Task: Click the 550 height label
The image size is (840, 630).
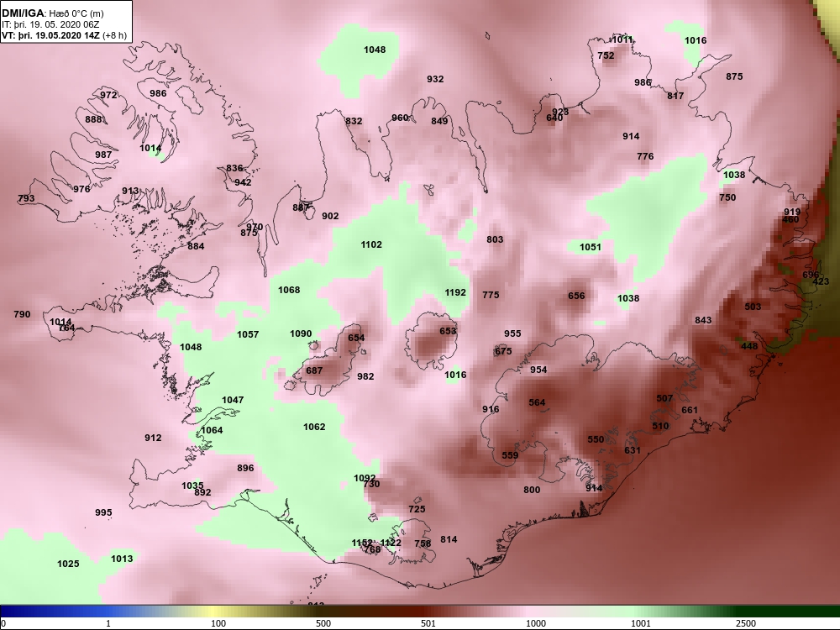Action: point(596,439)
